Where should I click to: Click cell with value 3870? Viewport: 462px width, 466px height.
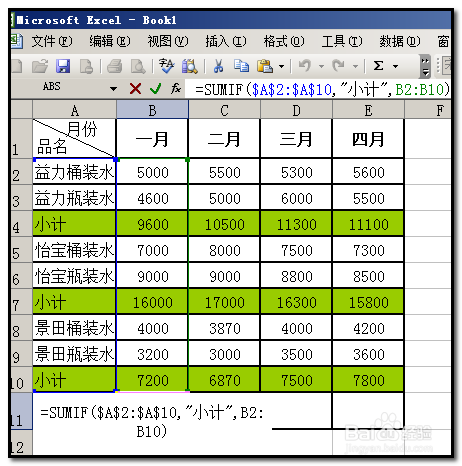(224, 328)
